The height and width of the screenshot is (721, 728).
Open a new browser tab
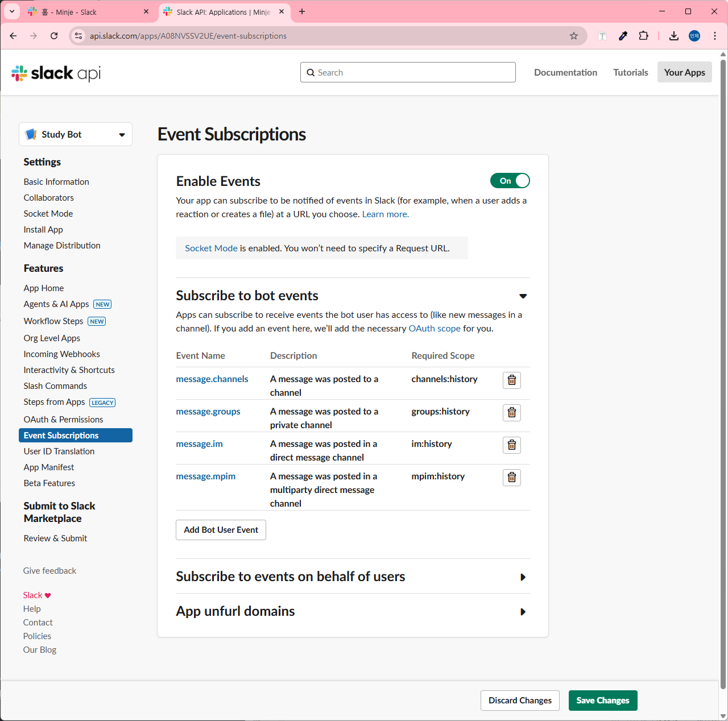click(302, 12)
